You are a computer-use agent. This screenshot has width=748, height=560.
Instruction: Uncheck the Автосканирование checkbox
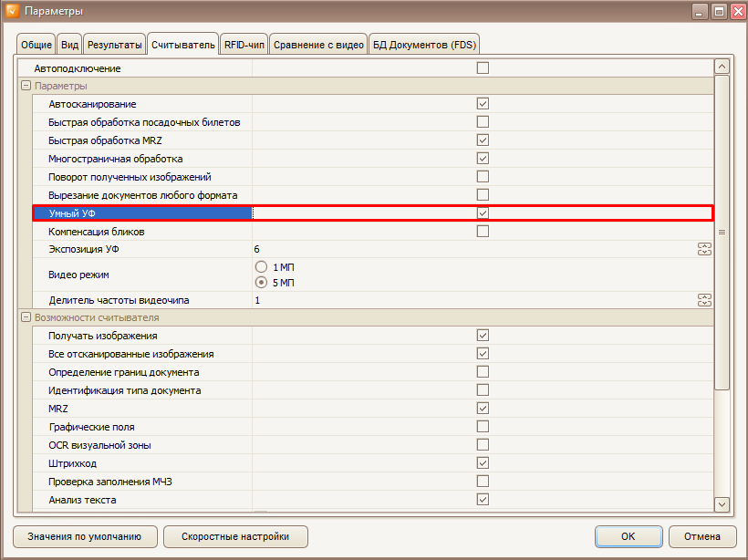(483, 103)
